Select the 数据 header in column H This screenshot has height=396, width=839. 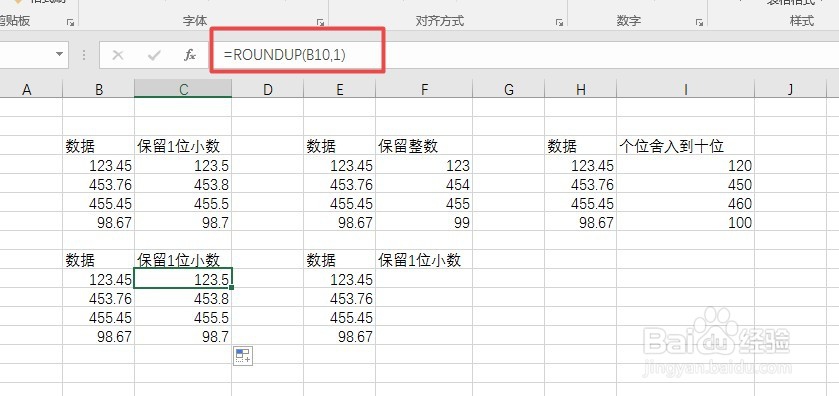click(x=581, y=146)
